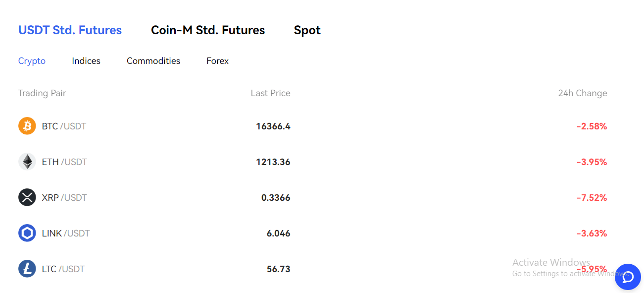Select the Commodities category
Image resolution: width=644 pixels, height=293 pixels.
click(153, 61)
